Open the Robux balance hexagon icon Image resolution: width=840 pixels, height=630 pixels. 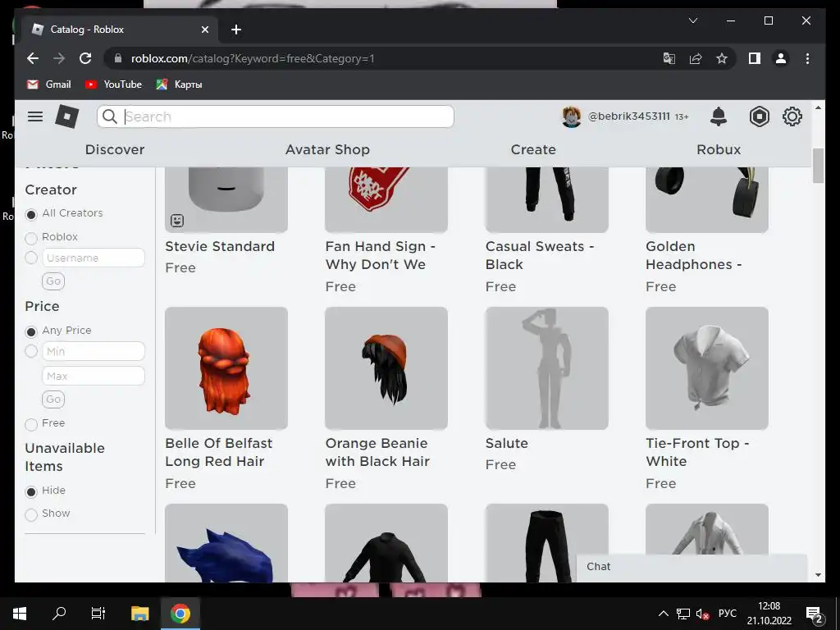click(x=759, y=116)
